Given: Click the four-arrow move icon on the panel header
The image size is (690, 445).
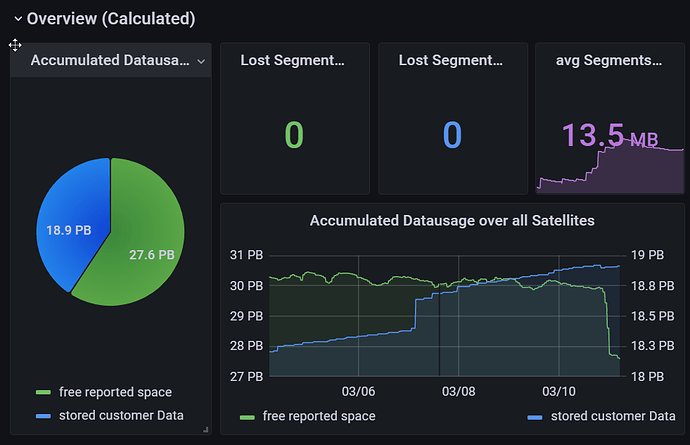Looking at the screenshot, I should click(16, 45).
